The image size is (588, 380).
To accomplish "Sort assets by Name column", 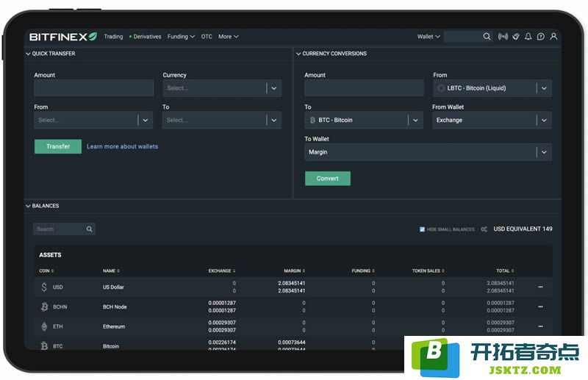I will tap(111, 270).
